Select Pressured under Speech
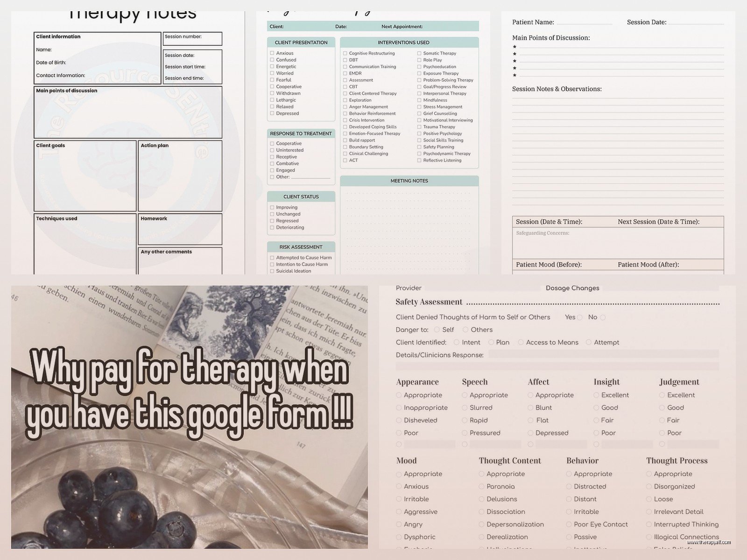This screenshot has width=747, height=560. [x=465, y=433]
